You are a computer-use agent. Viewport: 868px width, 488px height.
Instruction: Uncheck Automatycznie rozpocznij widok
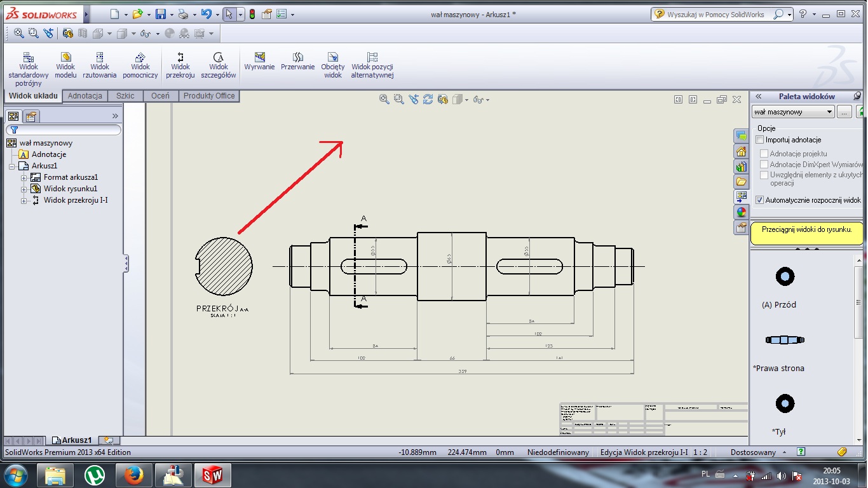759,200
